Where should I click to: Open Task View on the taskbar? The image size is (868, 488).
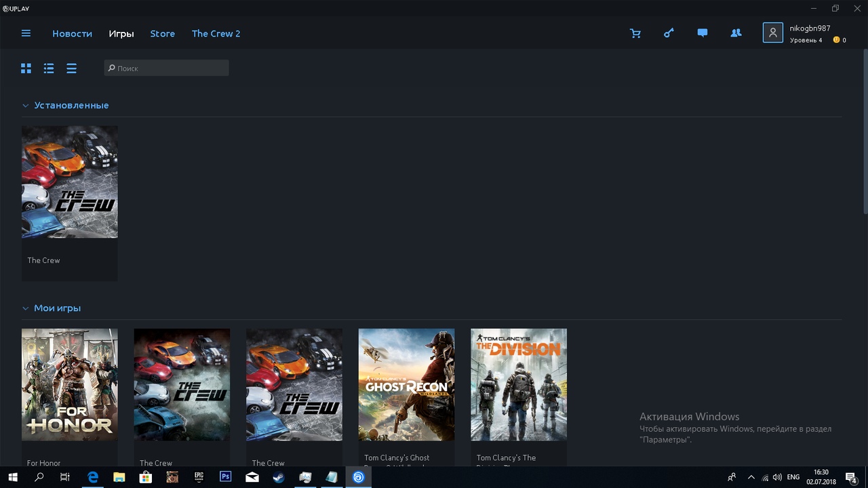(x=65, y=477)
